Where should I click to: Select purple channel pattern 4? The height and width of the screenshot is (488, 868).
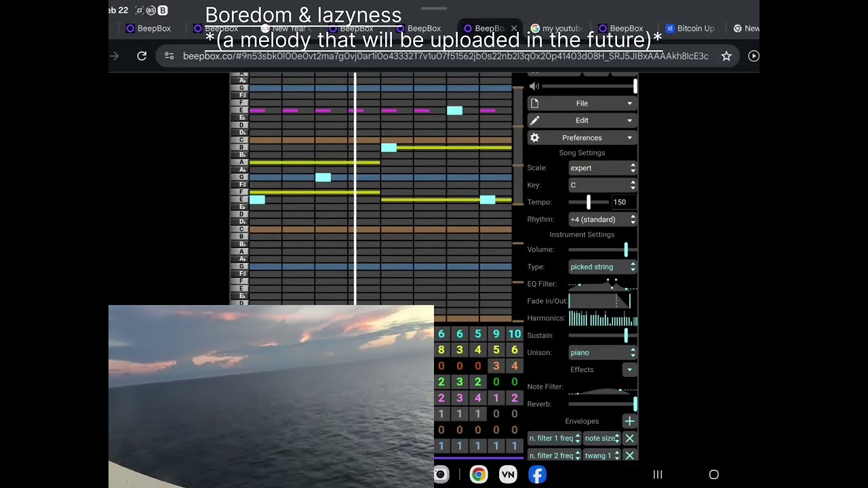tap(478, 398)
